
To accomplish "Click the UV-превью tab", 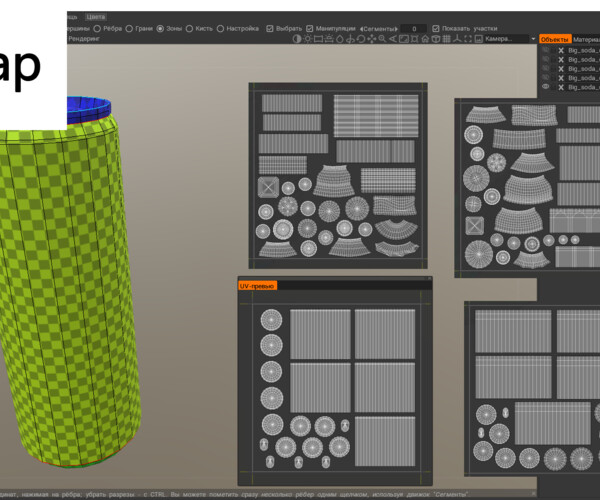I will click(257, 286).
